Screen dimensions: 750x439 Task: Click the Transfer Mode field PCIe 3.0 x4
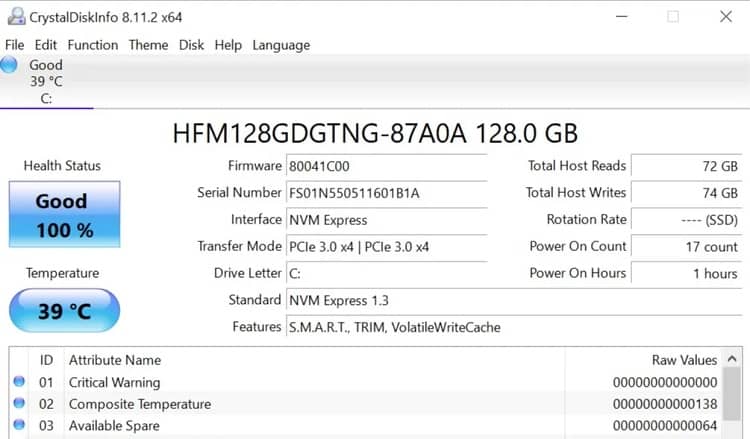pos(386,246)
